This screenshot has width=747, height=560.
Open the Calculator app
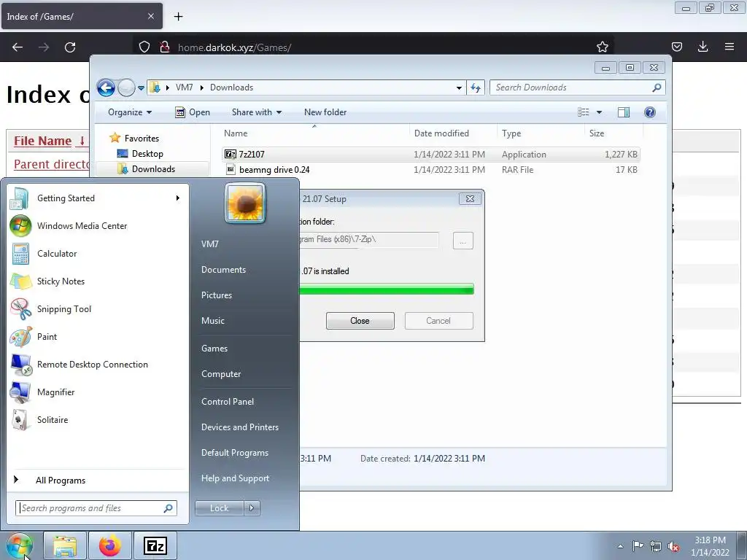tap(97, 253)
